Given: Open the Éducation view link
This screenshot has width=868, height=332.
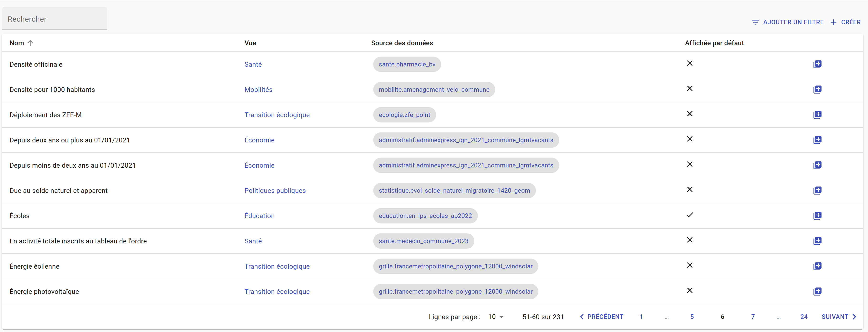Looking at the screenshot, I should click(x=259, y=216).
